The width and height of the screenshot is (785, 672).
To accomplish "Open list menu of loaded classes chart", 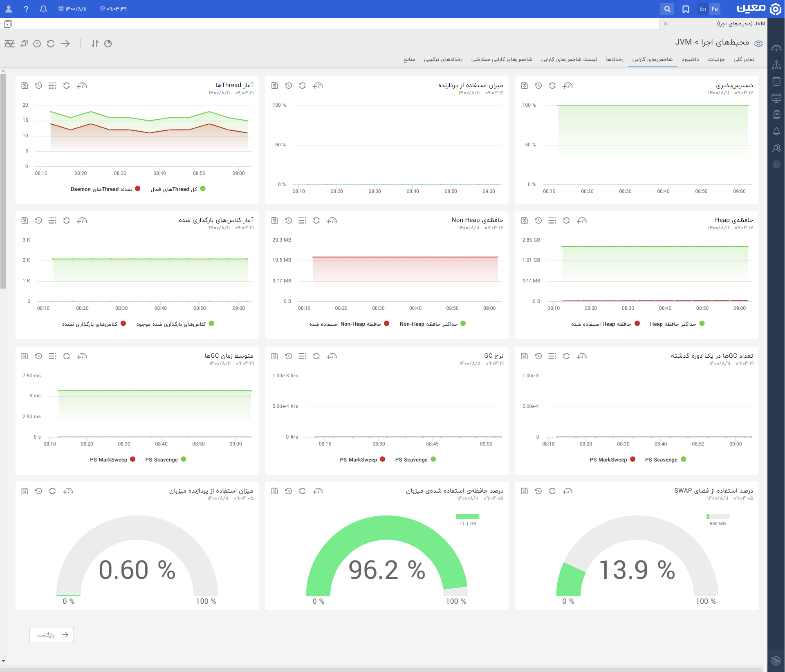I will click(52, 220).
